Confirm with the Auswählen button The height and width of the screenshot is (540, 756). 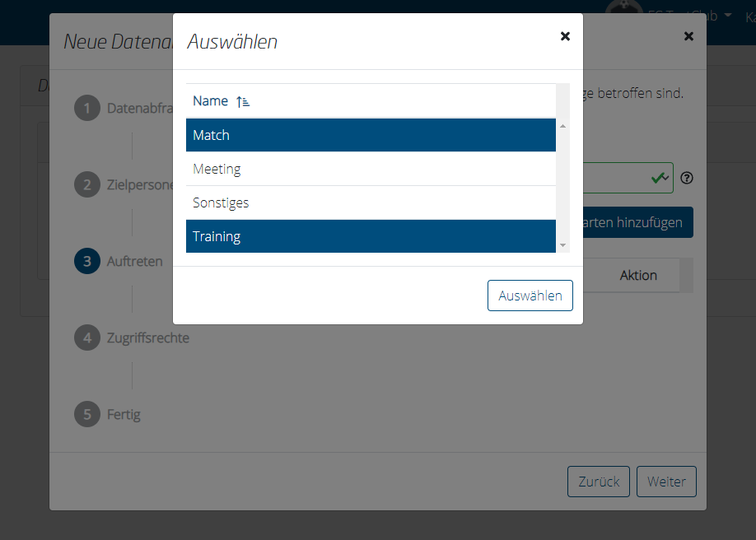coord(530,296)
